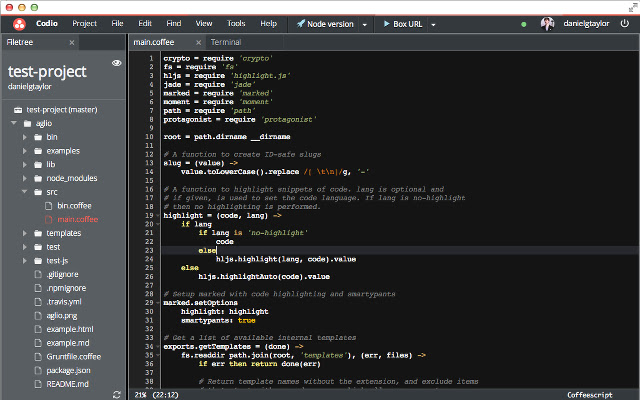Place cursor on line 10 root path code
Screen dimensions: 640x400
(227, 137)
